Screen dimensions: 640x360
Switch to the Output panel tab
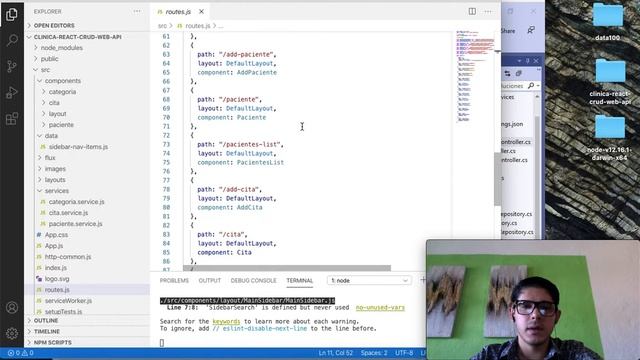[210, 281]
